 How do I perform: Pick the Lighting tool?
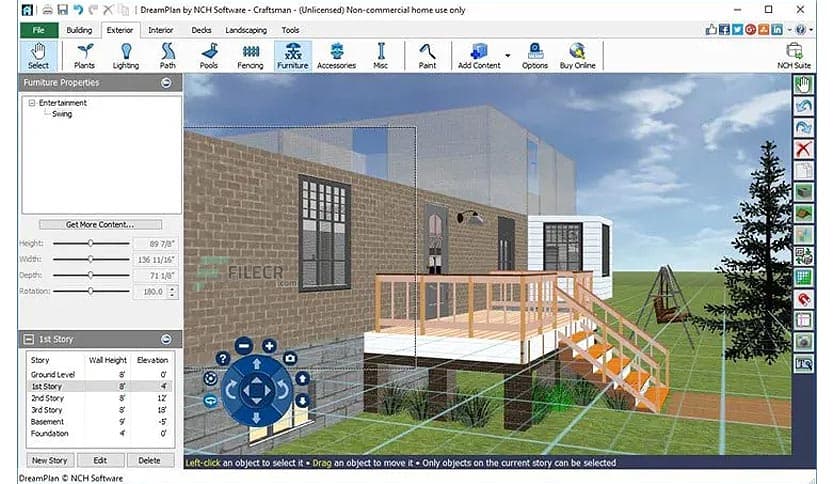126,56
